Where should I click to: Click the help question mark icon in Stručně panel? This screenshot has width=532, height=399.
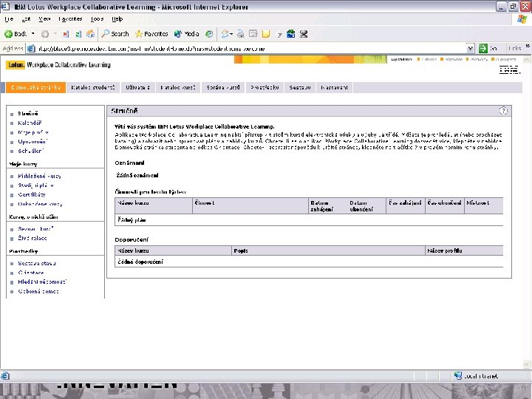coord(503,111)
